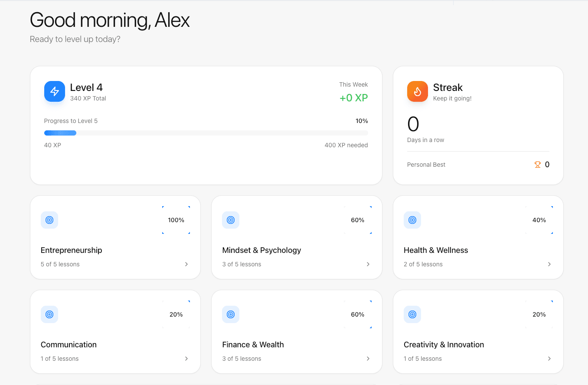The image size is (588, 385).
Task: Click '1 of 5 lessons' under Creativity & Innovation
Action: pyautogui.click(x=423, y=359)
